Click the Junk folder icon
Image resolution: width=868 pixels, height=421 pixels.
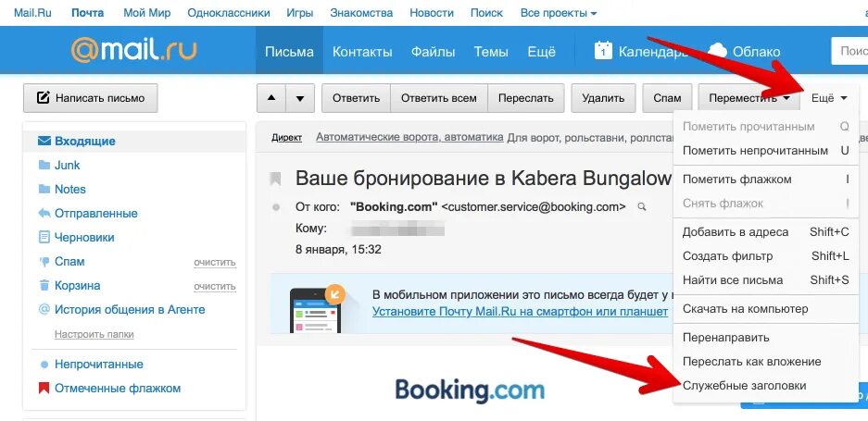coord(44,165)
